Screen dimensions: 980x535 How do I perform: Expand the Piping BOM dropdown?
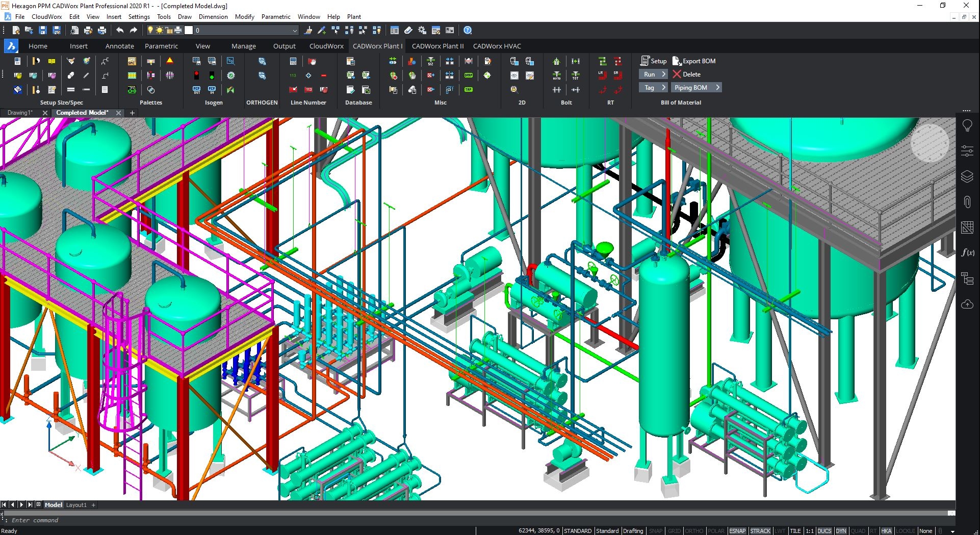[717, 88]
